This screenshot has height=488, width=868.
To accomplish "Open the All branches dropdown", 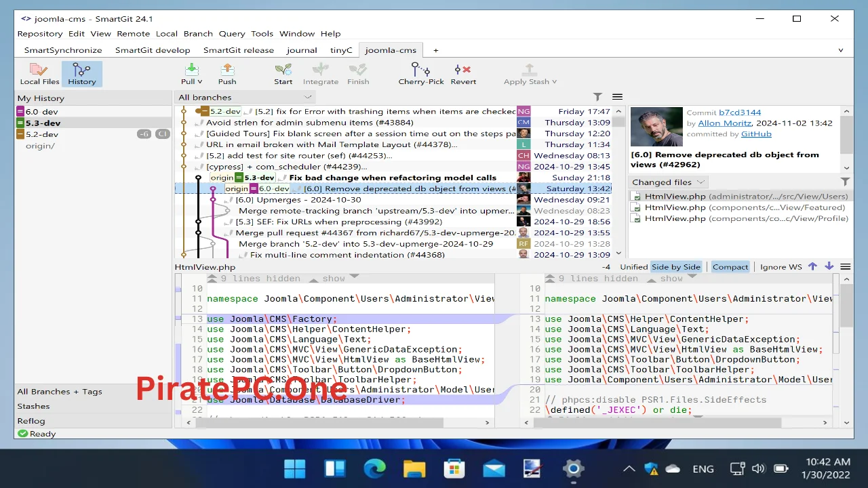I will (x=245, y=98).
